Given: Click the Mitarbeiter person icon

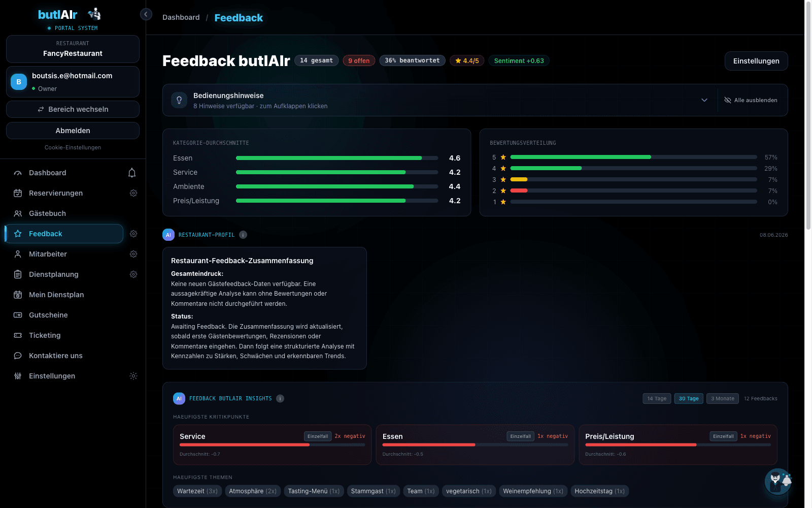Looking at the screenshot, I should pos(18,254).
